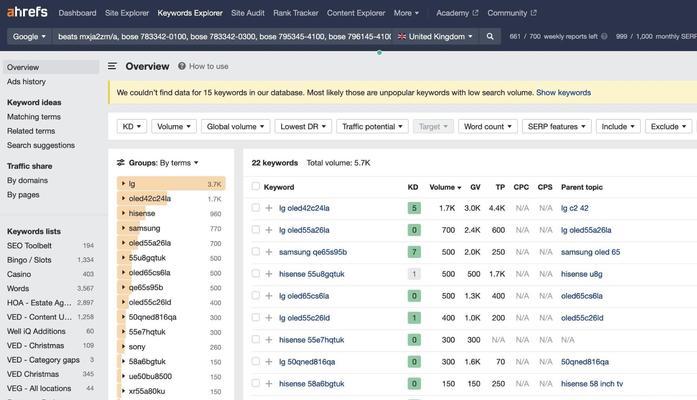This screenshot has width=697, height=400.
Task: Open the KD filter dropdown
Action: click(132, 127)
